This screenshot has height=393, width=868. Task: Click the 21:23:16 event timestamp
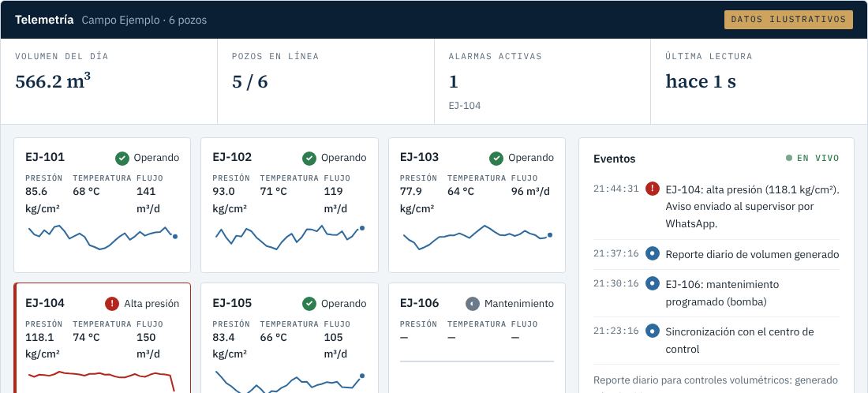pos(616,331)
